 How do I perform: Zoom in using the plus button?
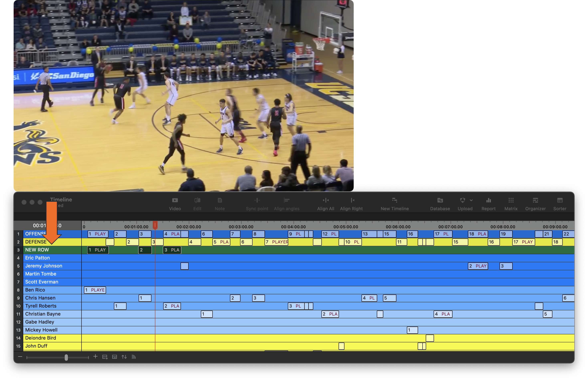96,357
